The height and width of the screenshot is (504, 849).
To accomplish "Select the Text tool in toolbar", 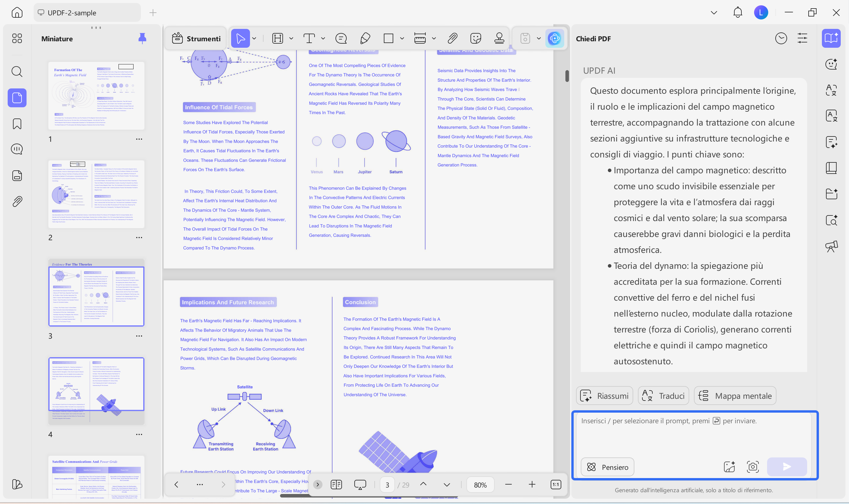I will pyautogui.click(x=309, y=38).
